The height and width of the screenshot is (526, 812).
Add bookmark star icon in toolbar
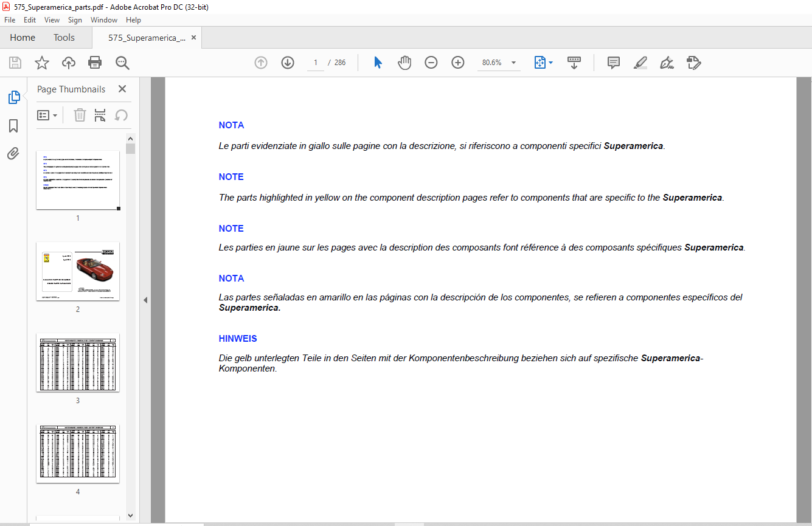[42, 63]
